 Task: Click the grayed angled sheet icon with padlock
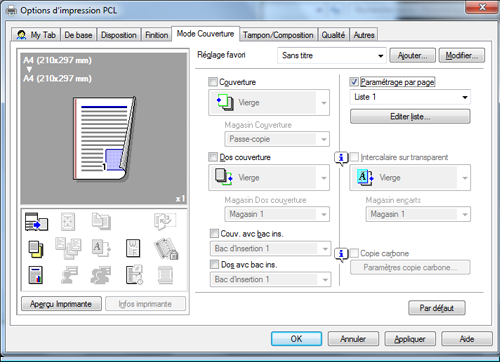click(x=166, y=248)
